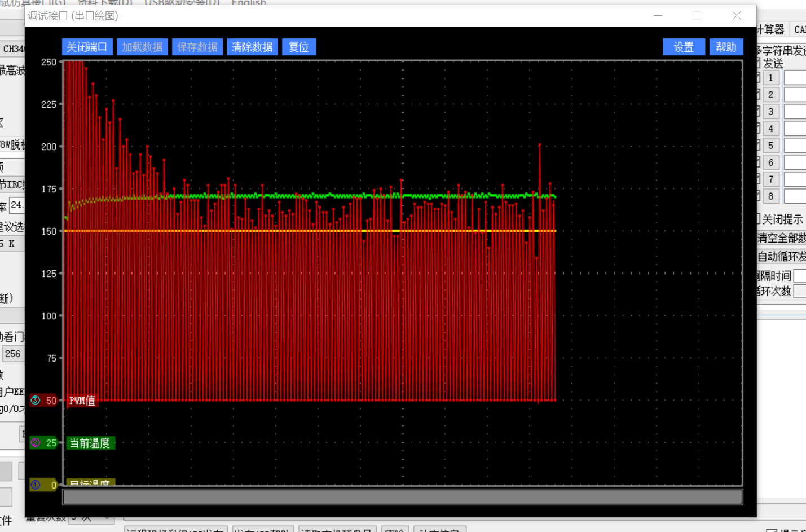Click the 150 y-axis label

pos(49,231)
